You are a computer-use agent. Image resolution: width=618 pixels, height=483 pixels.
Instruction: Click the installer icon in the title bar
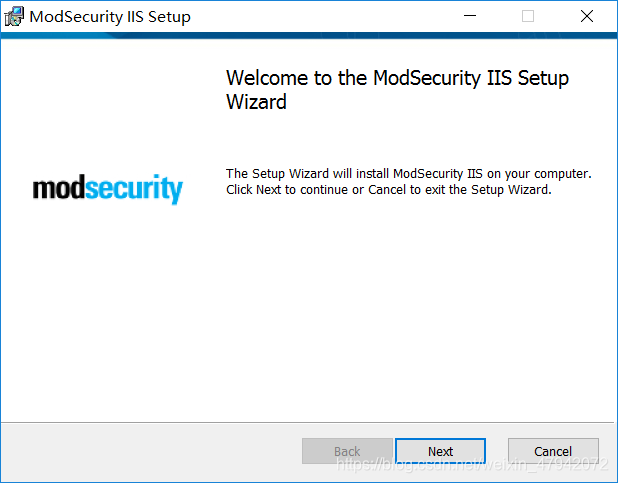click(x=14, y=16)
